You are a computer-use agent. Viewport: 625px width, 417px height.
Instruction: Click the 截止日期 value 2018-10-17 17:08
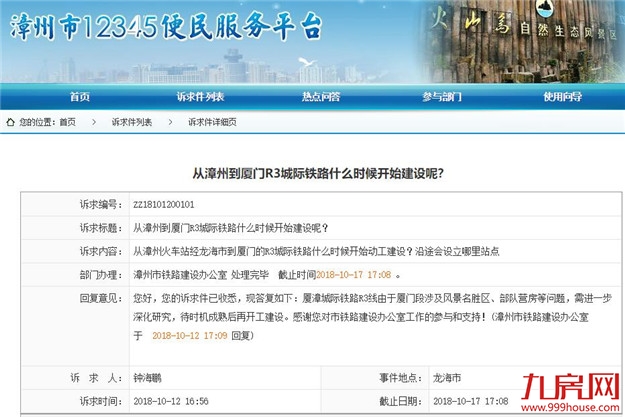click(x=471, y=401)
